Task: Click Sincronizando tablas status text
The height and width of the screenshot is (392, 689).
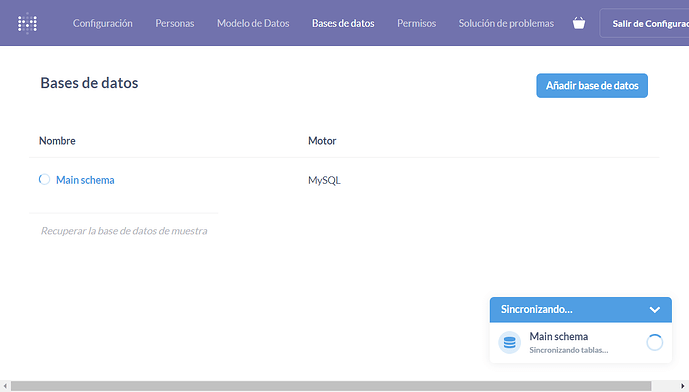Action: coord(569,350)
